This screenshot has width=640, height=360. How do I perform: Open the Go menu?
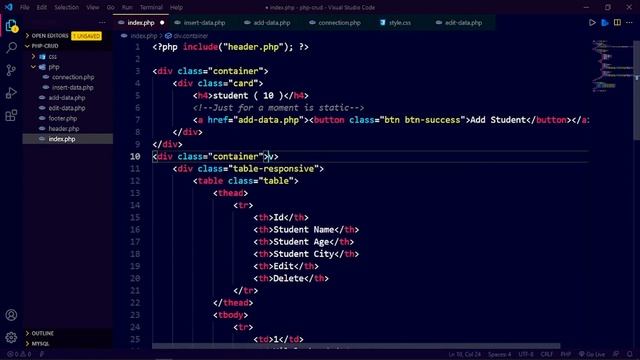[111, 7]
